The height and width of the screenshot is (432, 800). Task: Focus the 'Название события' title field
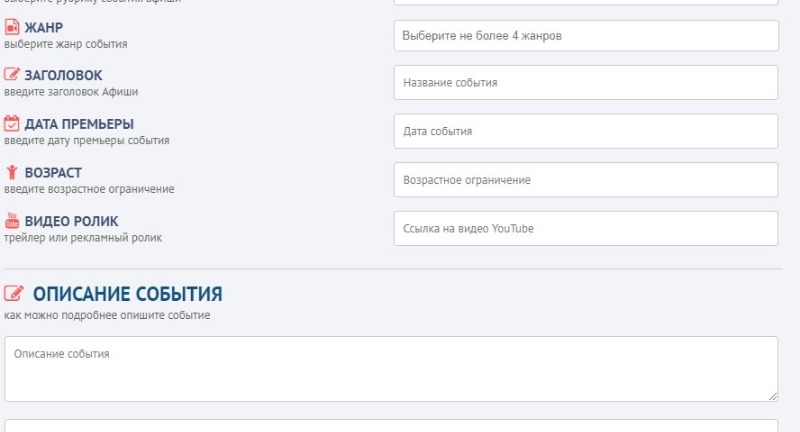coord(585,83)
